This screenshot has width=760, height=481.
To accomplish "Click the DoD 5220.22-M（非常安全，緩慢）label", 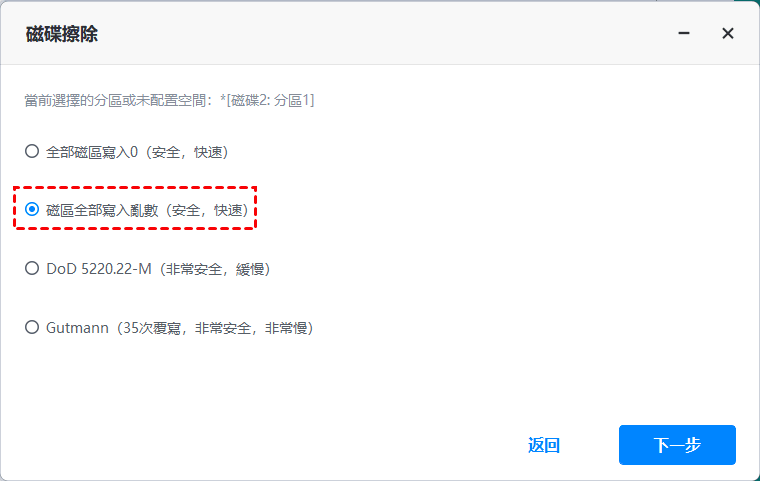I will pyautogui.click(x=158, y=269).
